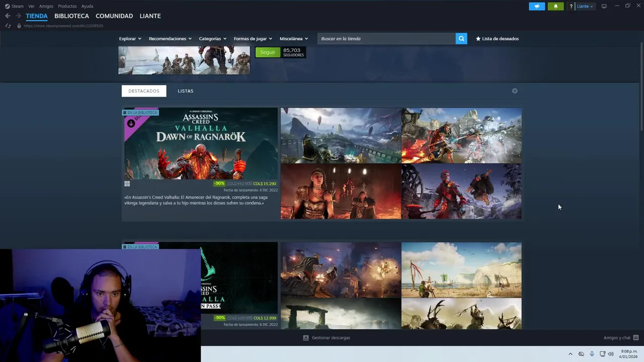Click the green Seguir button
The image size is (644, 362).
click(x=268, y=52)
